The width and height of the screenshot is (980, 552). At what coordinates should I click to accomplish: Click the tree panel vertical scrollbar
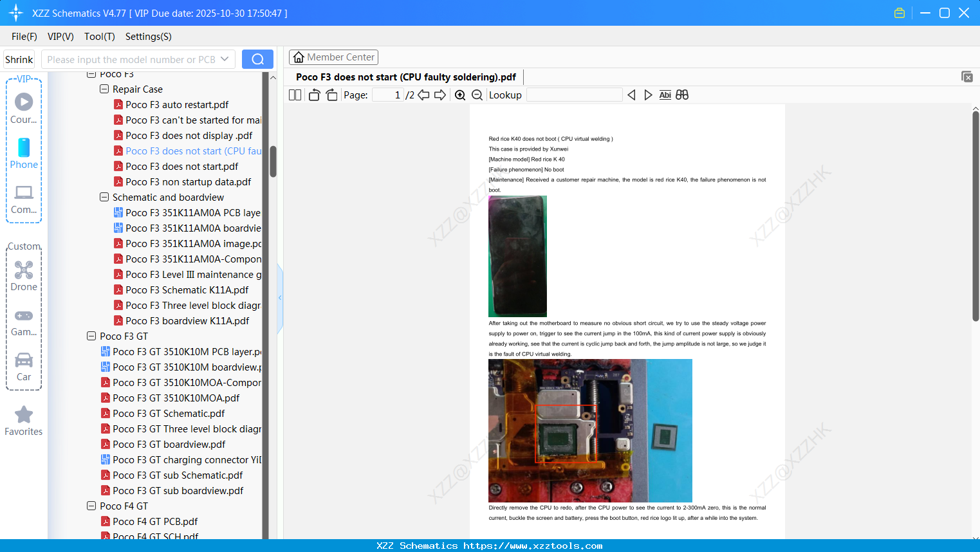tap(273, 161)
